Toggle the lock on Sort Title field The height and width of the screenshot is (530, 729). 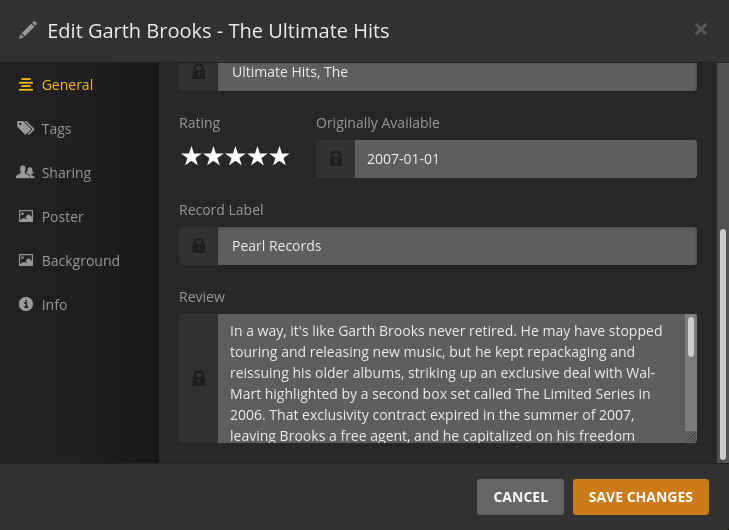pos(198,73)
